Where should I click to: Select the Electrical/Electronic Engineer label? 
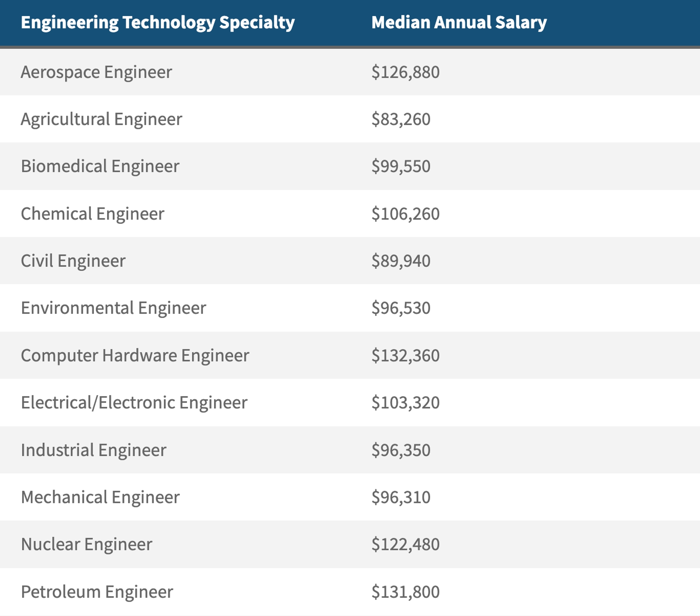click(x=134, y=402)
